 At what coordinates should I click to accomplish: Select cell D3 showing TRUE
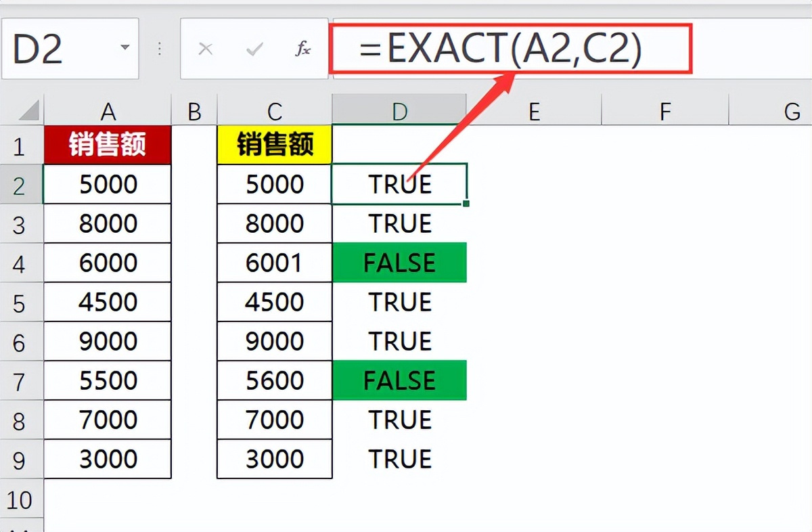coord(399,223)
